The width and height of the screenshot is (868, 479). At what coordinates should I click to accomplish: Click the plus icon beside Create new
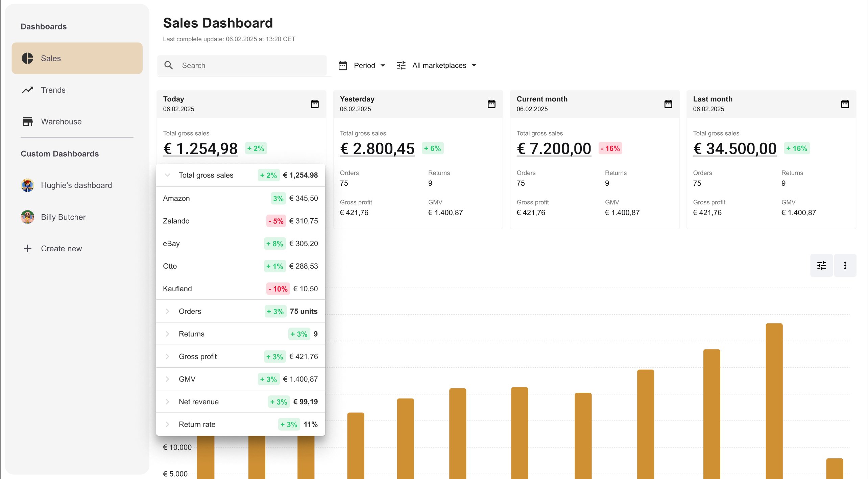coord(27,248)
